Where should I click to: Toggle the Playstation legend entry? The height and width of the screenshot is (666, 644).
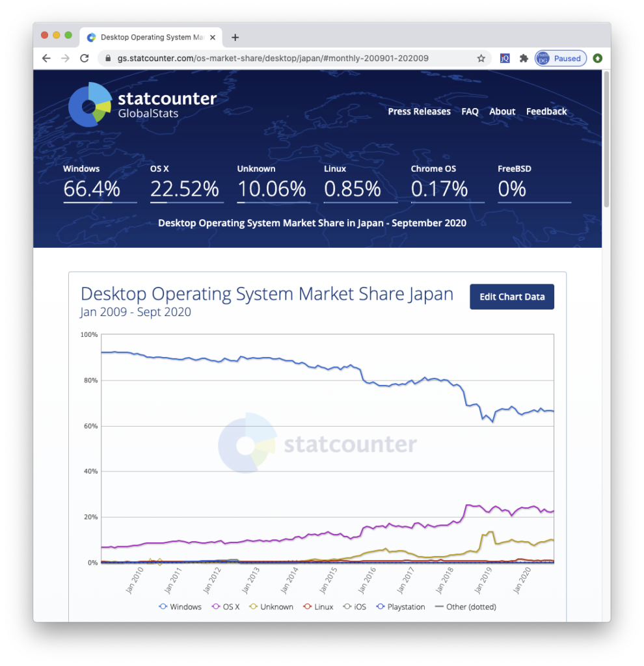(401, 607)
